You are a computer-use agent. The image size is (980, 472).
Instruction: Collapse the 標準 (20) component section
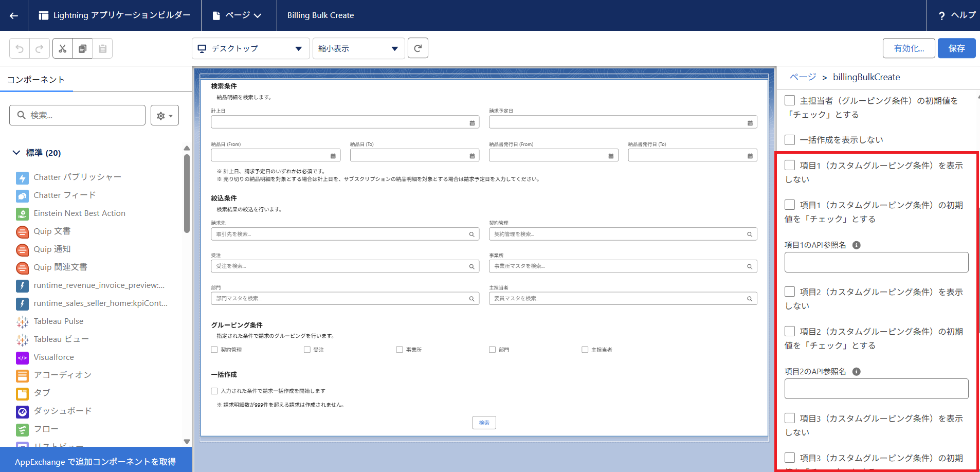pos(16,153)
